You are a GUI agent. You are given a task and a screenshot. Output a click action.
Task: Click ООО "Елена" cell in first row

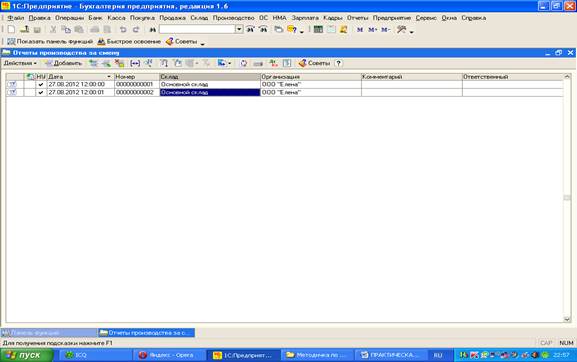[x=311, y=85]
